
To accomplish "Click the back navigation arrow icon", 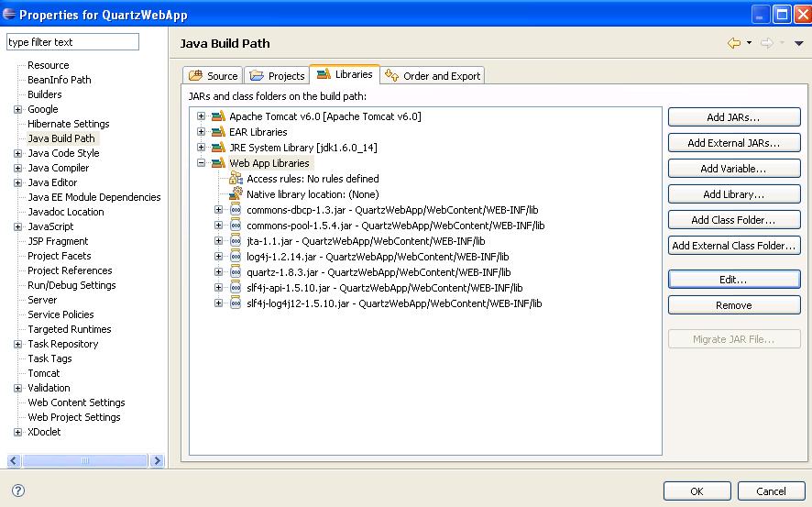I will [x=734, y=43].
